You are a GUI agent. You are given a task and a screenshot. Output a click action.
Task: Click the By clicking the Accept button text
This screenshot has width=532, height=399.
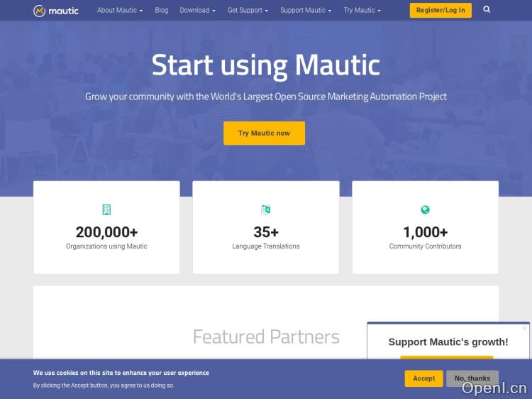104,386
